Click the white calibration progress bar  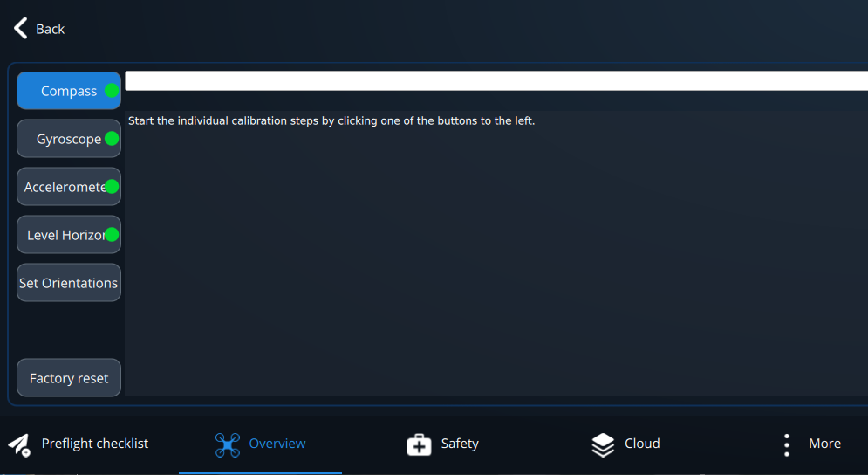(496, 81)
